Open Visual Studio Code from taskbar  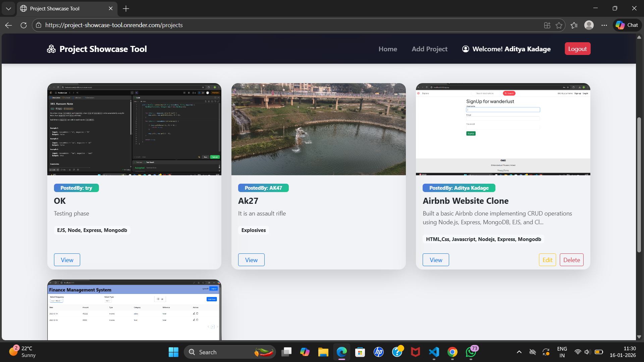point(434,352)
